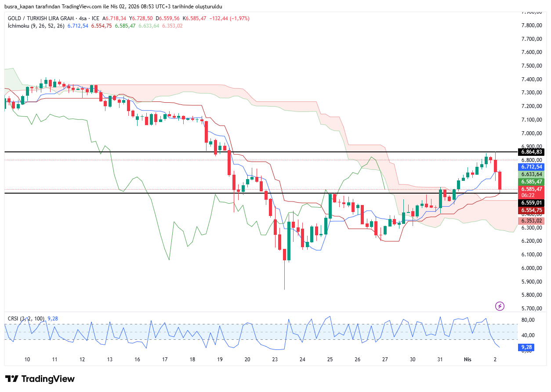Image resolution: width=551 pixels, height=392 pixels.
Task: Select the black 6.864,83 price label
Action: point(532,152)
